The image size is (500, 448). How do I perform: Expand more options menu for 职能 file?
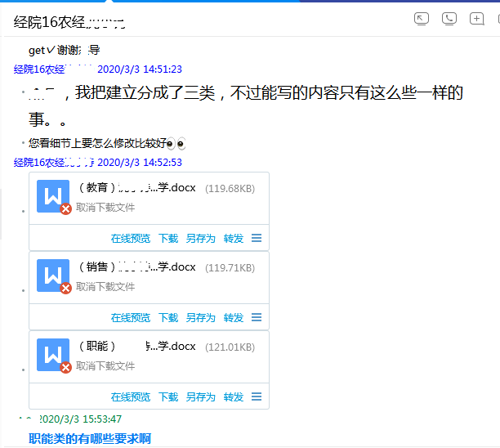pos(257,397)
